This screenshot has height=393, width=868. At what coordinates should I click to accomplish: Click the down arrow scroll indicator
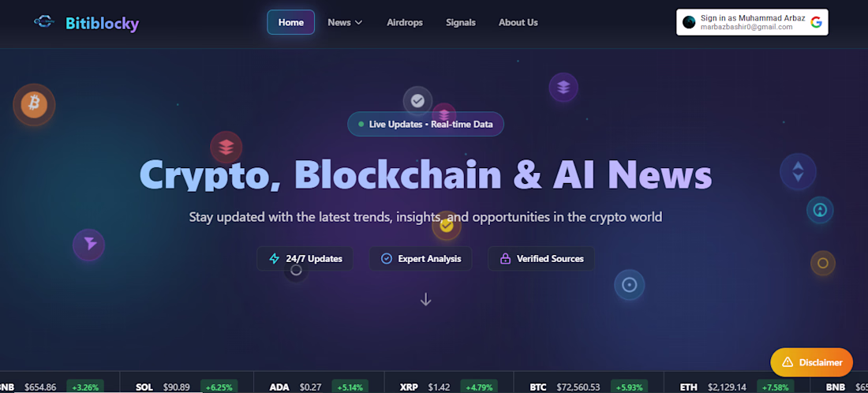(x=425, y=299)
